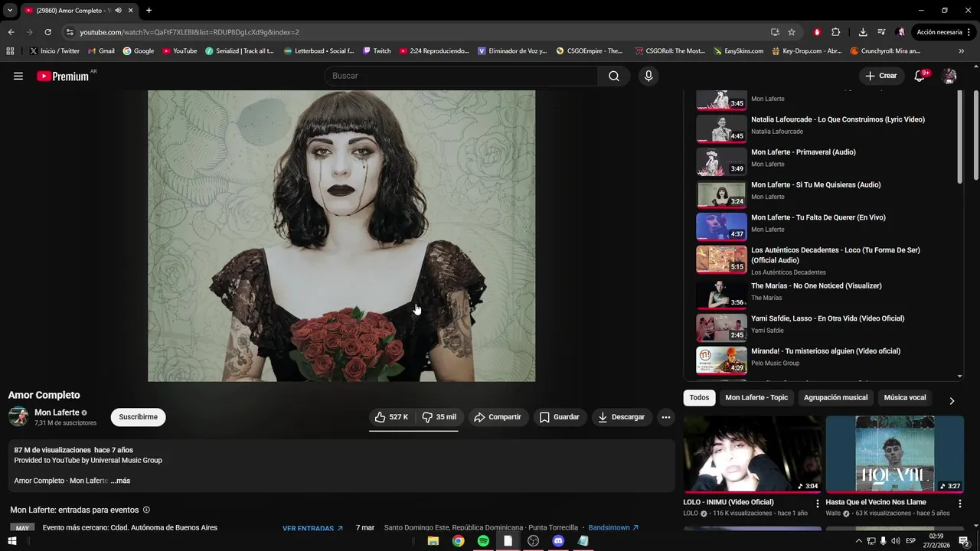Open the Chrome three-dot menu
This screenshot has height=551, width=980.
pyautogui.click(x=969, y=32)
